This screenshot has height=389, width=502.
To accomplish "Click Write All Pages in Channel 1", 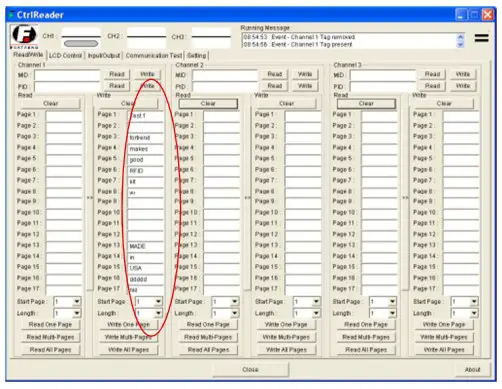I will point(129,350).
